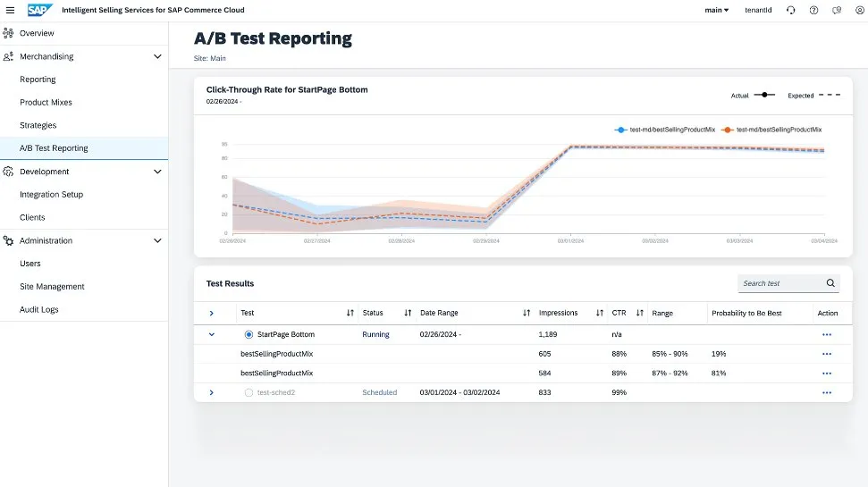Image resolution: width=868 pixels, height=487 pixels.
Task: Sort the Impressions column
Action: 600,313
